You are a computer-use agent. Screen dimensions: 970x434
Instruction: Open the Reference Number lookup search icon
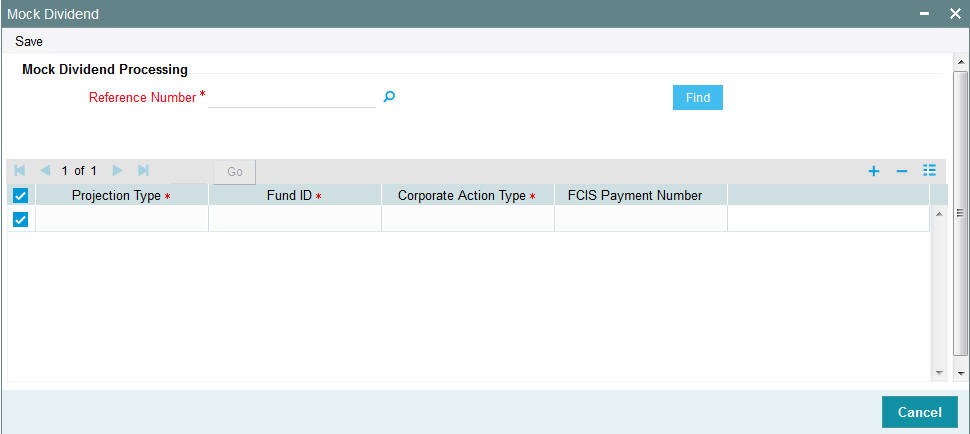point(389,96)
